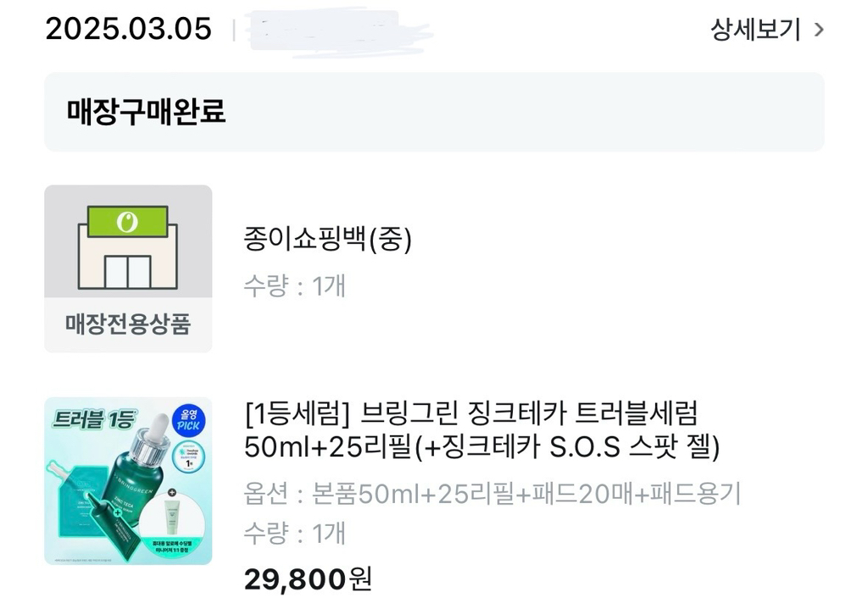868x598 pixels.
Task: Open the 종이쇼핑백(중) item title
Action: tap(327, 241)
